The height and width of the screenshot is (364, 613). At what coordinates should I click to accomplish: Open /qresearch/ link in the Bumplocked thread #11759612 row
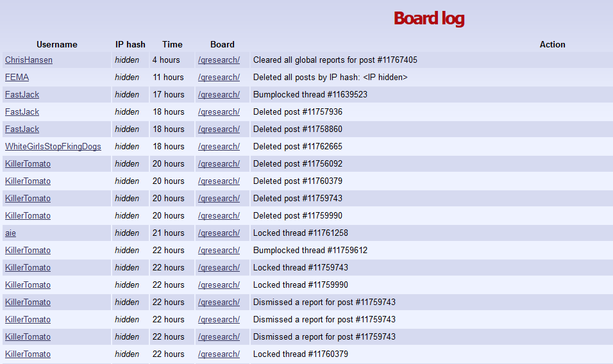(x=219, y=251)
